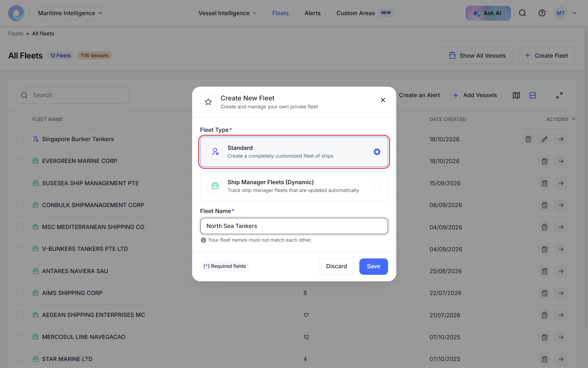
Task: Click the expand fullscreen arrows icon
Action: coord(559,95)
